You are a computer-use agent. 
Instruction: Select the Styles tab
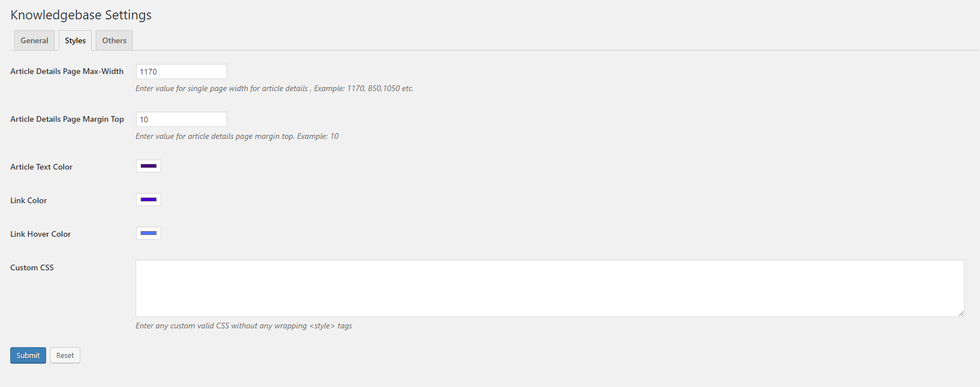point(75,40)
